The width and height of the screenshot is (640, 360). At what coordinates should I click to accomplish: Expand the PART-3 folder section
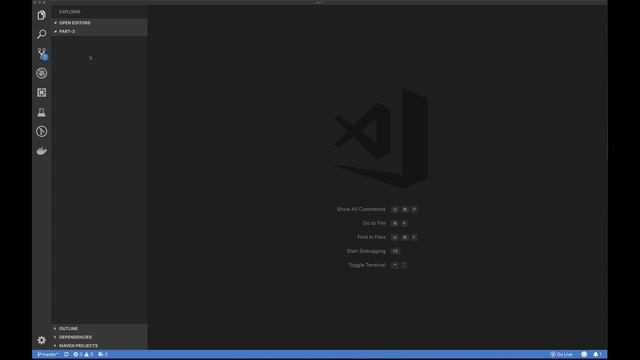point(100,31)
